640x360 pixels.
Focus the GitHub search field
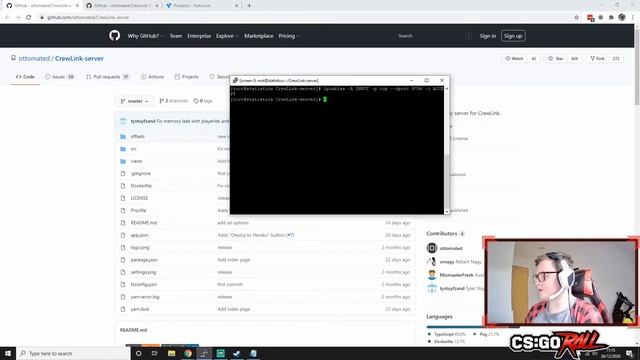click(434, 36)
